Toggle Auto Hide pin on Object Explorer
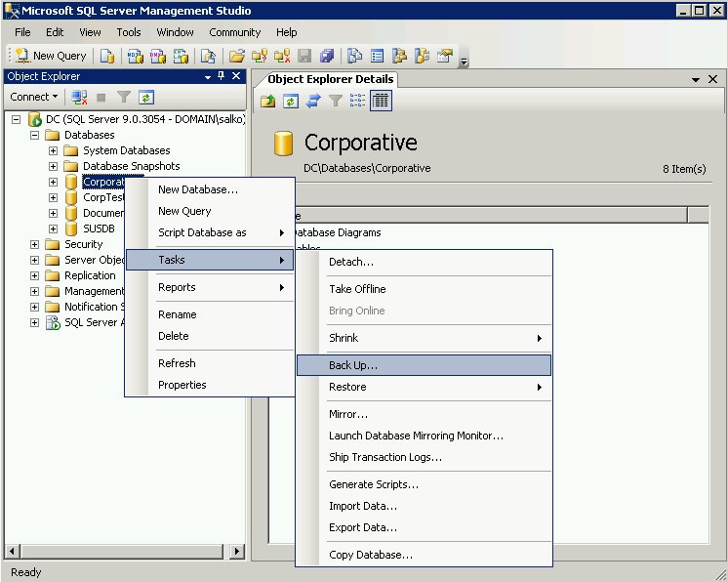Screen dimensions: 728x582 pos(222,76)
